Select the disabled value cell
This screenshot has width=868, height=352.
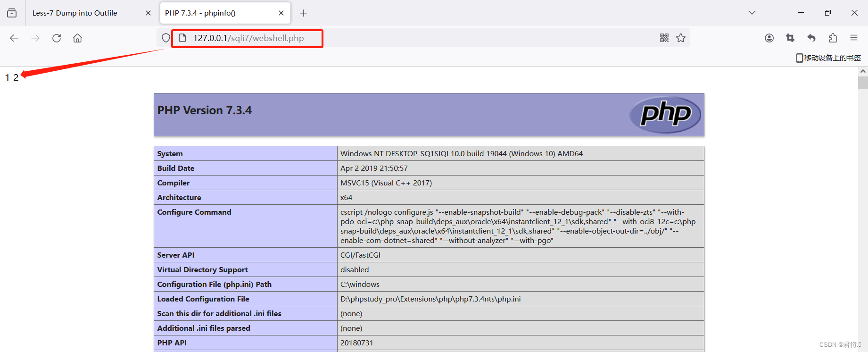coord(521,269)
